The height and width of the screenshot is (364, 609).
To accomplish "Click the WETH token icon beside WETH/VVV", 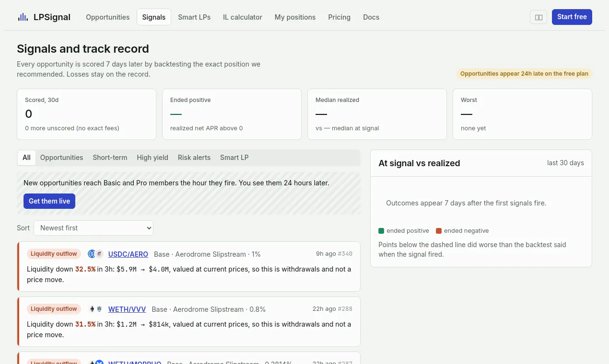I will pos(92,309).
